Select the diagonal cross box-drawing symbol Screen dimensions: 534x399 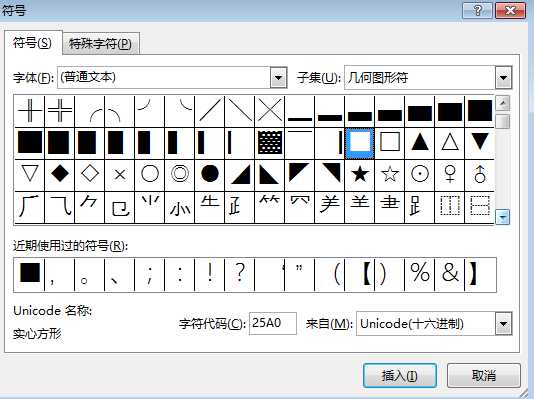[x=270, y=111]
